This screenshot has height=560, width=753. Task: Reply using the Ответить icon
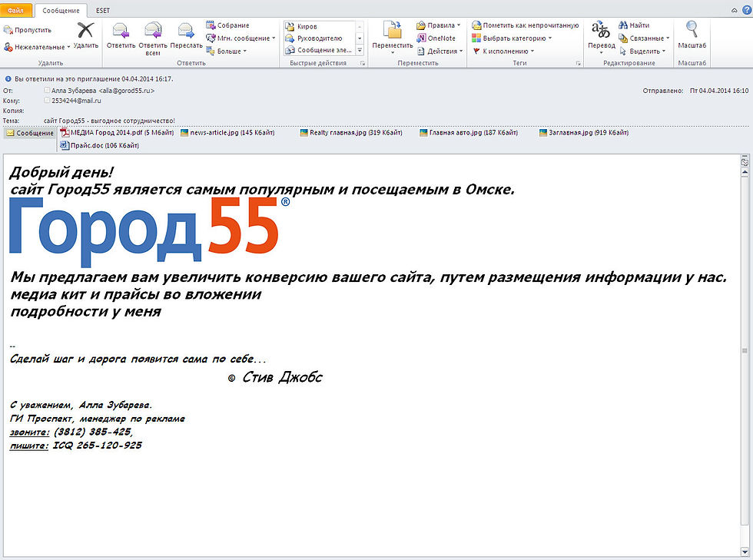click(121, 35)
